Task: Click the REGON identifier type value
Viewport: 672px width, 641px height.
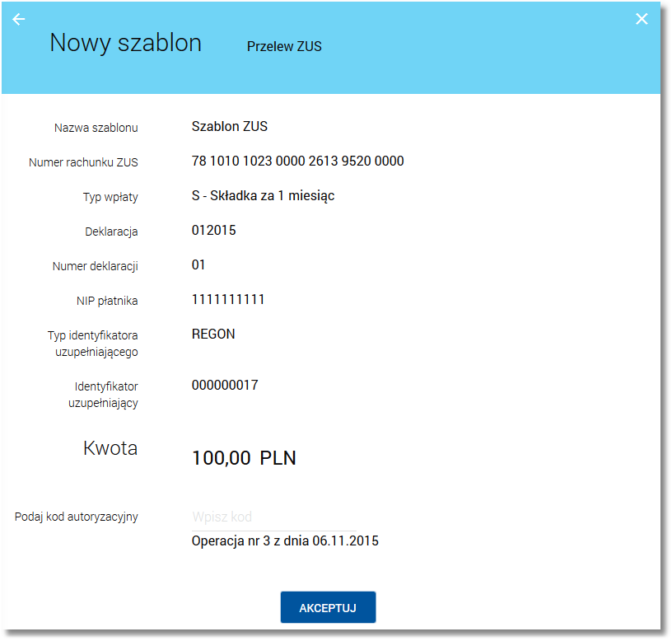Action: point(213,334)
